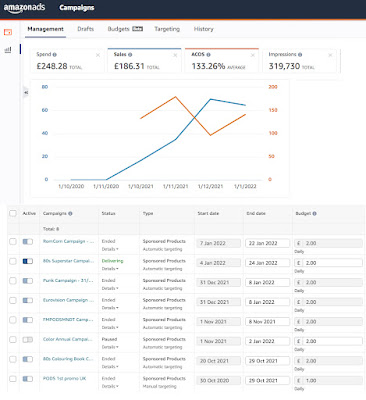Select the Color Annual Campaign checkbox
The width and height of the screenshot is (366, 400).
13,340
